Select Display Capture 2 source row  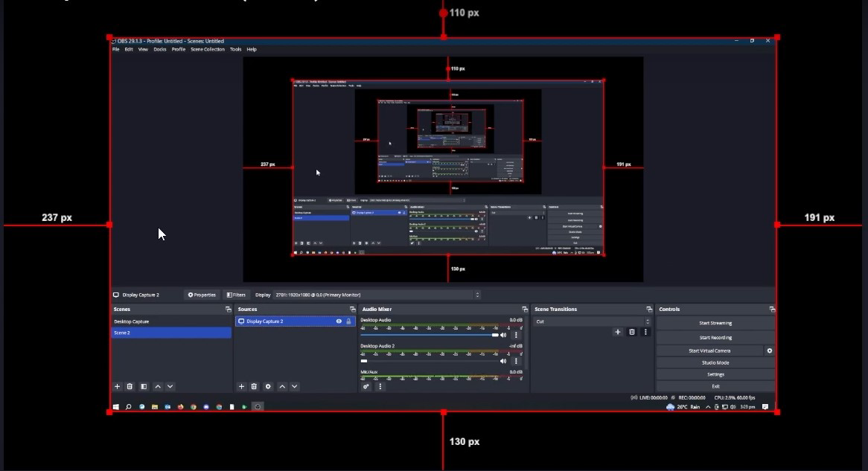pyautogui.click(x=295, y=321)
